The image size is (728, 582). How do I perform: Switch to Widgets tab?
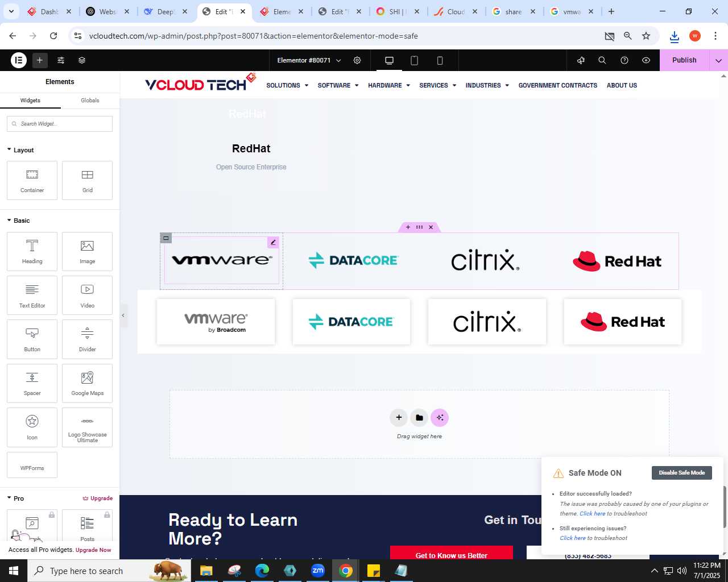click(30, 100)
